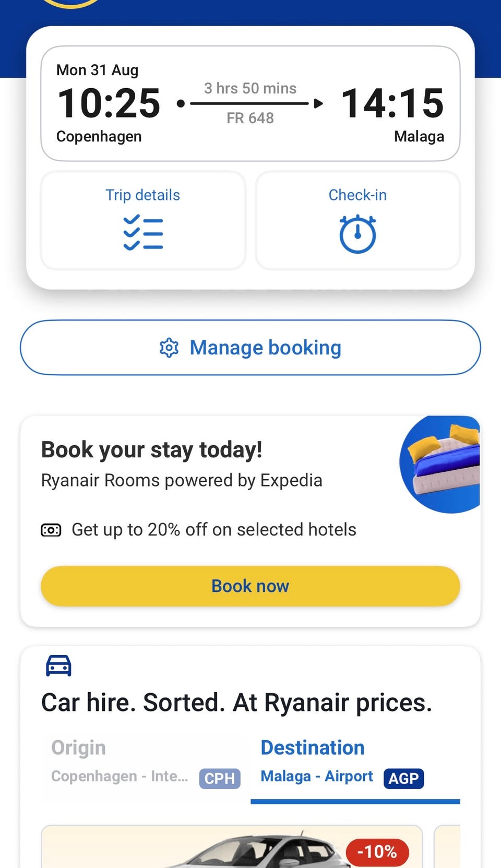Screen dimensions: 501x868
Task: Click the AGP airport code badge
Action: pyautogui.click(x=404, y=778)
